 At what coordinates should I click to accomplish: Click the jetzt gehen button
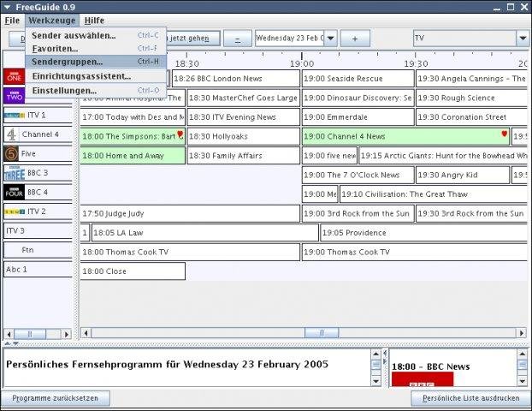(x=192, y=38)
